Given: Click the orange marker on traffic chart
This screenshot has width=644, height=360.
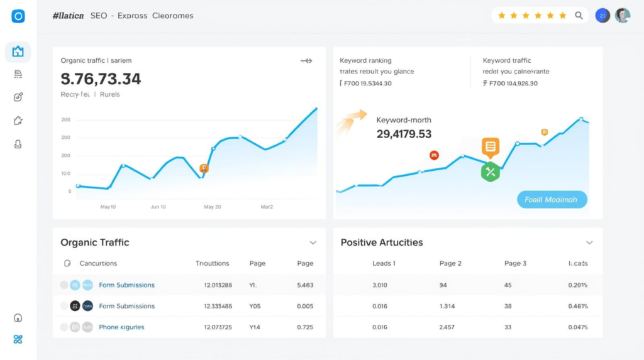Looking at the screenshot, I should coord(204,168).
